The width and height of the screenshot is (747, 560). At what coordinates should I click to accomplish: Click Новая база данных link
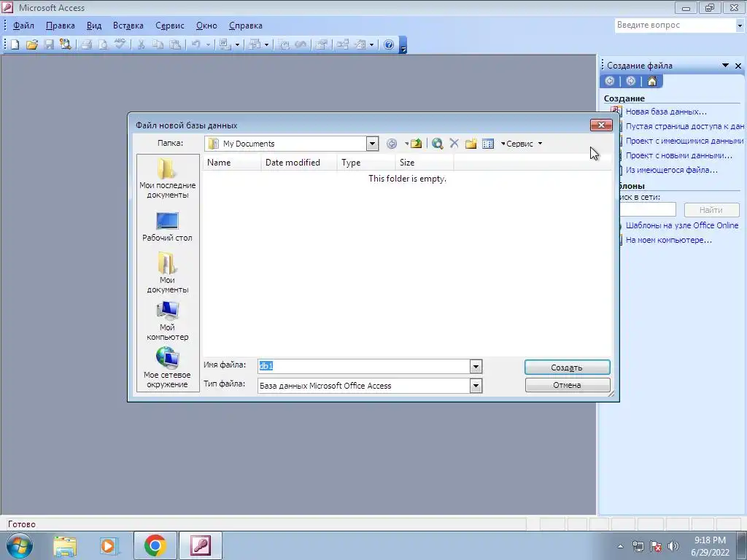pyautogui.click(x=666, y=112)
